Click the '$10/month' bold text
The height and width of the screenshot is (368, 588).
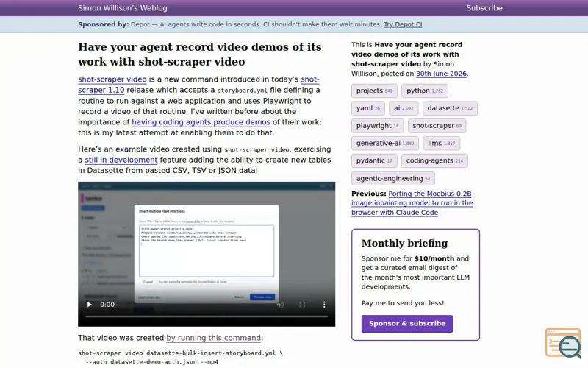[434, 258]
